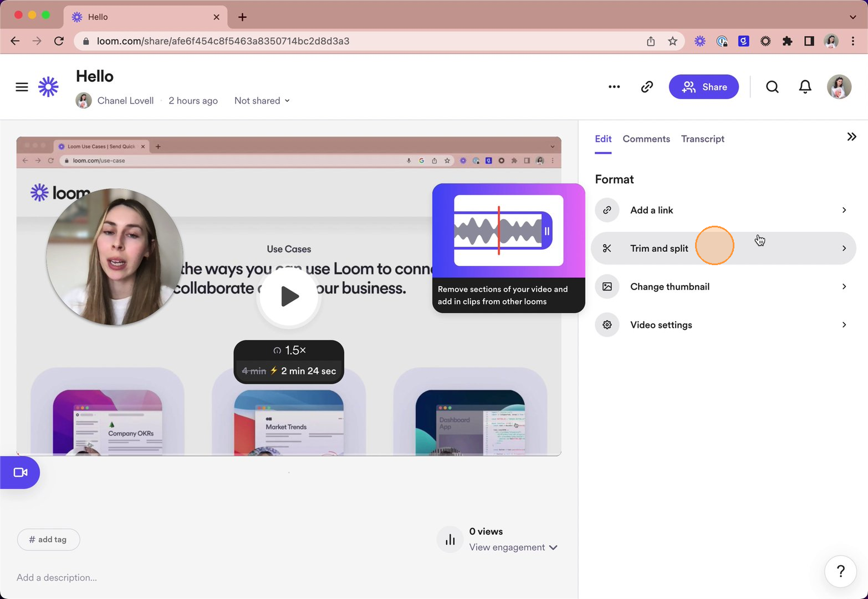This screenshot has width=868, height=599.
Task: Click the 2 hours ago timestamp
Action: pos(193,100)
